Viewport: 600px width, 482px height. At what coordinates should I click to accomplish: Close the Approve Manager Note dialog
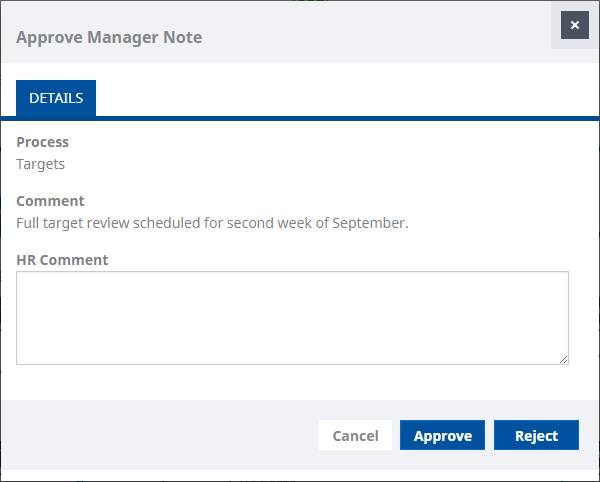pyautogui.click(x=574, y=25)
